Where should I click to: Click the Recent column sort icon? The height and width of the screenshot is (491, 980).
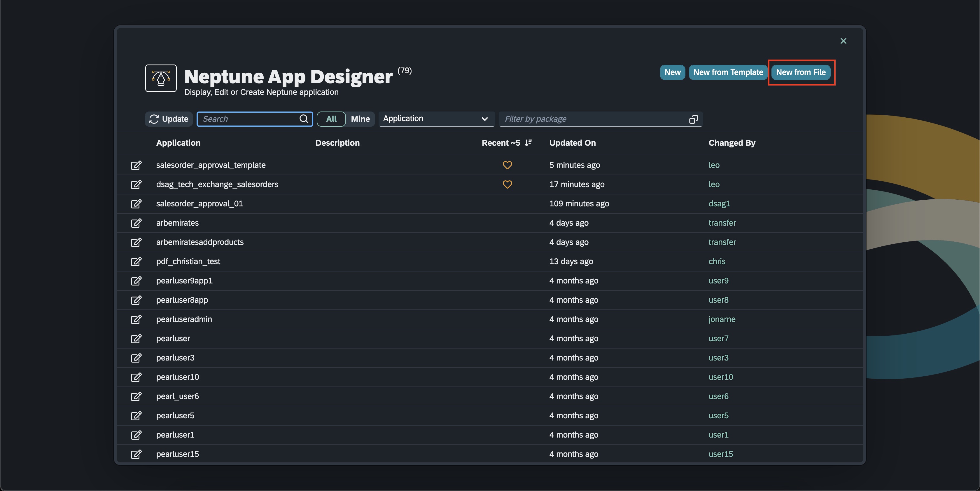coord(528,143)
